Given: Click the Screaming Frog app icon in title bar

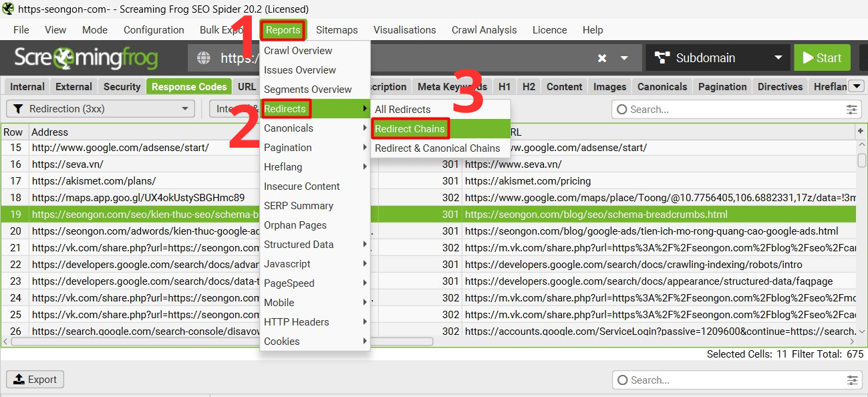Looking at the screenshot, I should click(7, 9).
